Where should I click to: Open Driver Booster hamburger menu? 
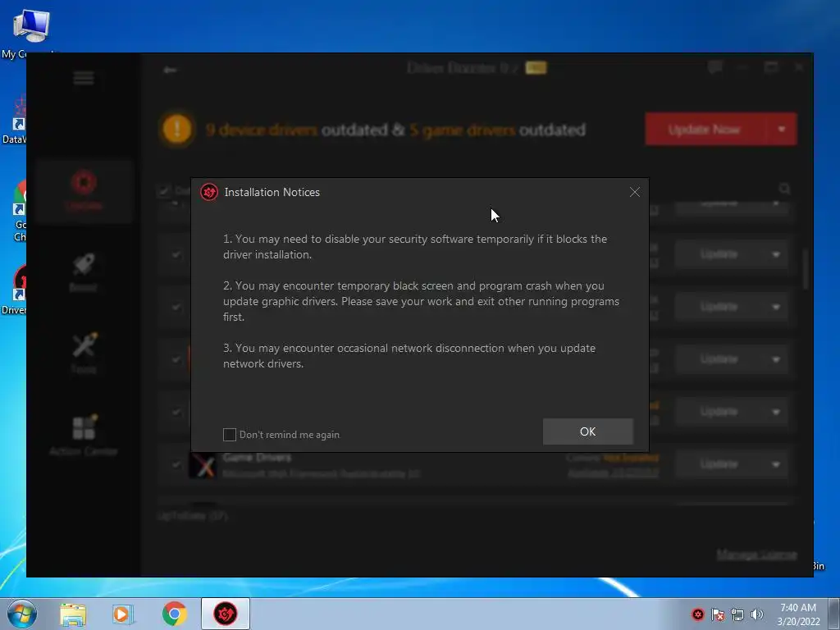click(x=84, y=78)
